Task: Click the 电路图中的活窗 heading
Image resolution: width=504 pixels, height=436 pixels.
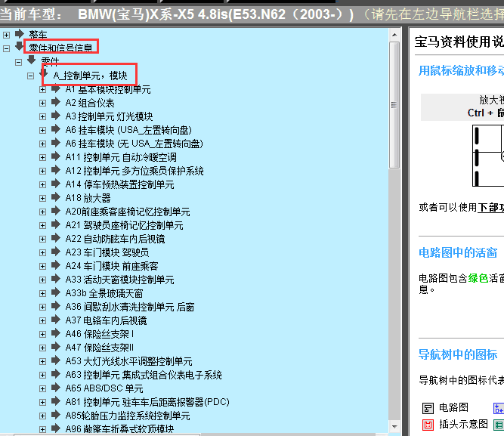Action: [x=458, y=252]
